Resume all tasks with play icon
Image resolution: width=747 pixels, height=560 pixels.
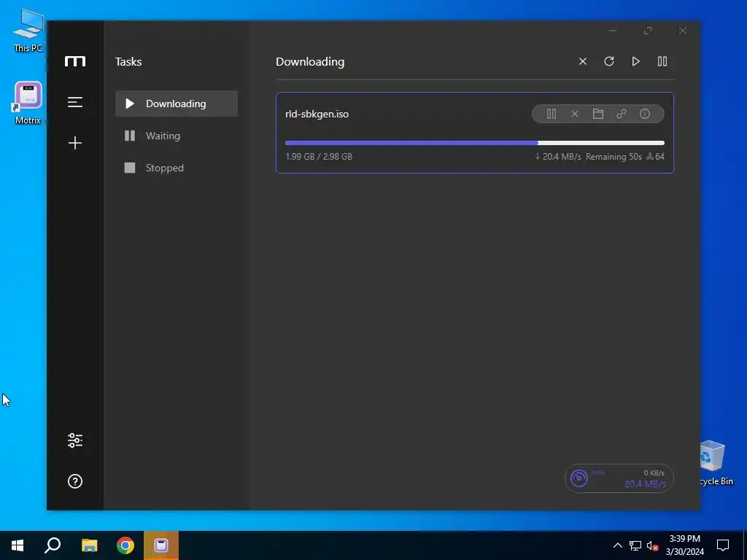click(x=635, y=61)
